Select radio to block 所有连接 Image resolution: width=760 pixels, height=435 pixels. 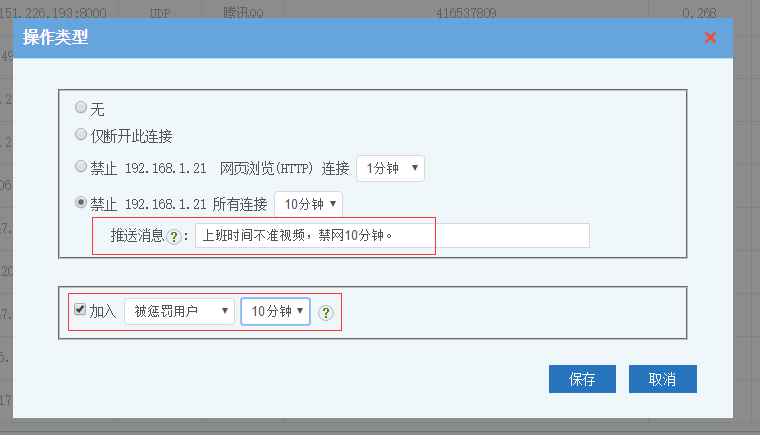(81, 203)
